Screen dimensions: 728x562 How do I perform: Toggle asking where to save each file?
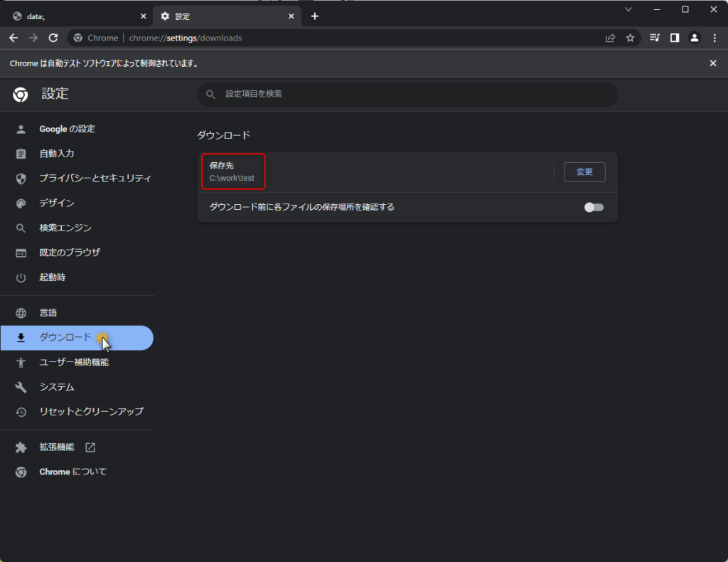pyautogui.click(x=594, y=207)
